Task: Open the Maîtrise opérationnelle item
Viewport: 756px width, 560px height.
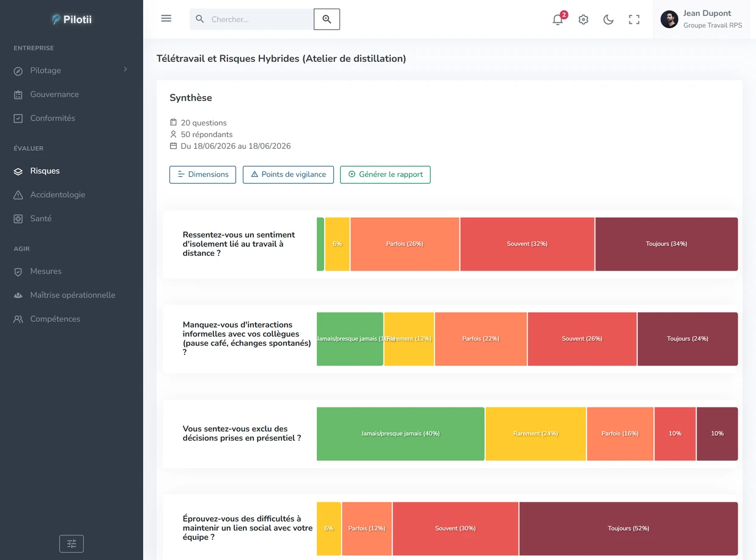Action: 72,295
